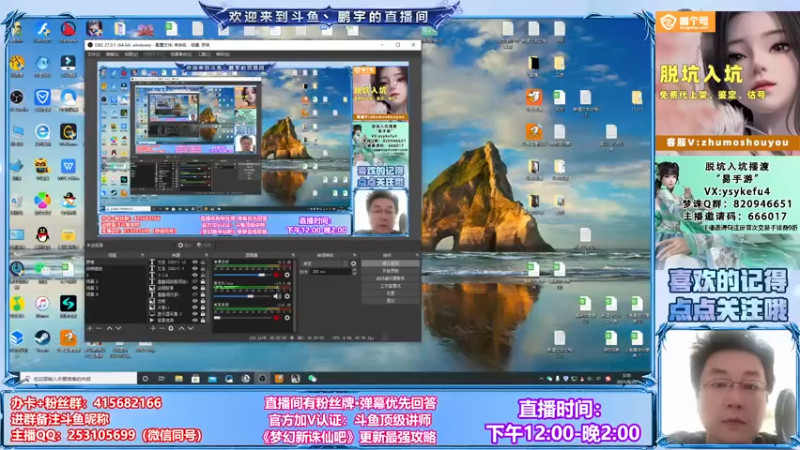The image size is (800, 450).
Task: Open the iTunes desktop icon
Action: pyautogui.click(x=42, y=306)
